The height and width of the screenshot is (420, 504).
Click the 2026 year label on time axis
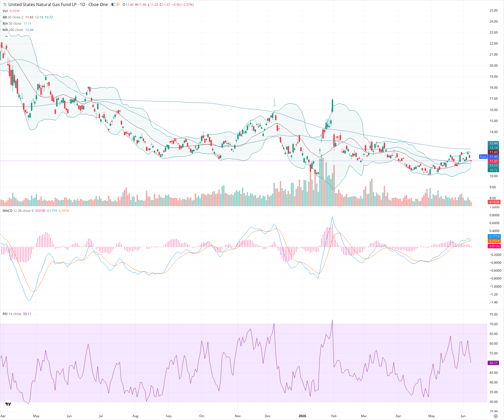click(302, 416)
